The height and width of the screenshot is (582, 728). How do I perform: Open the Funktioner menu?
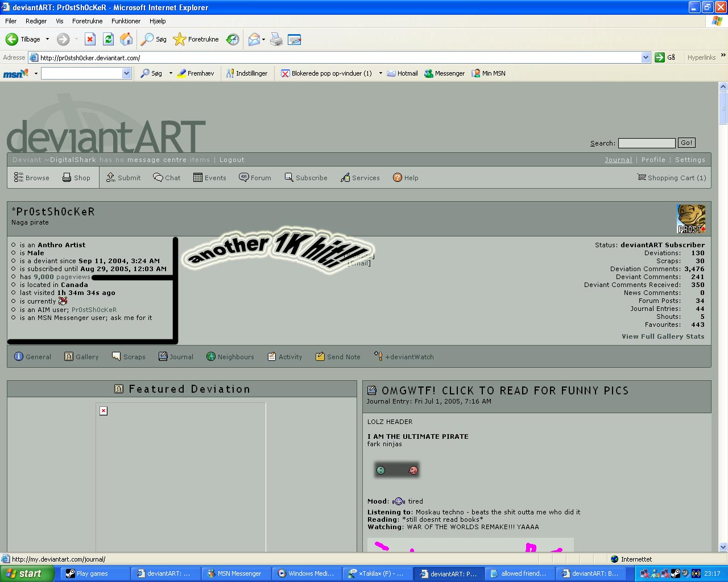126,21
